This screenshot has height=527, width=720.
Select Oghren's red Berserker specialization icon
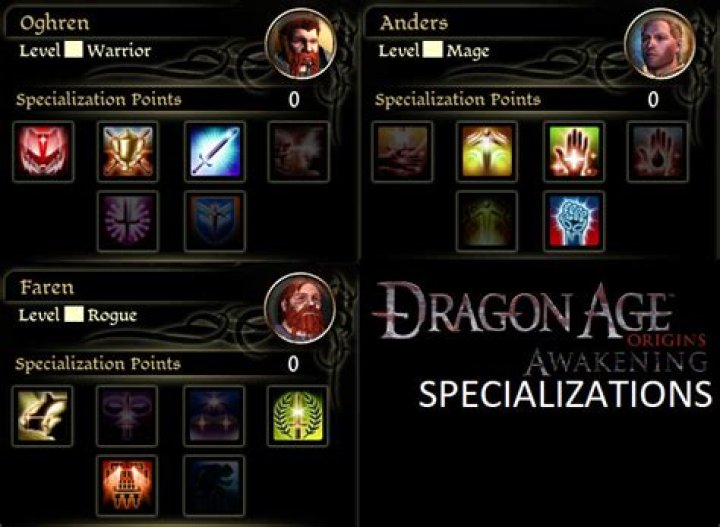click(43, 152)
